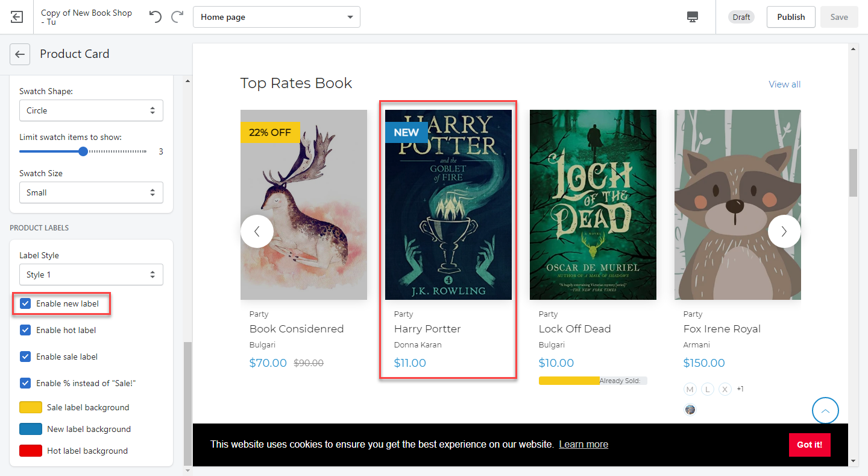Click the Harry Potter cover image
Viewport: 868px width, 476px height.
[x=448, y=205]
